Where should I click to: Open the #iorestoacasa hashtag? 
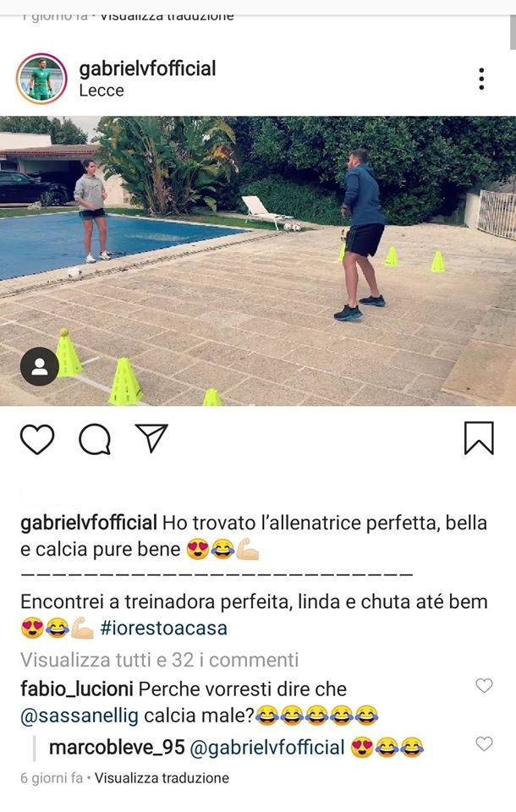164,628
